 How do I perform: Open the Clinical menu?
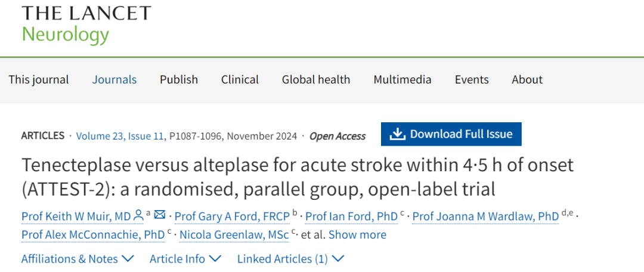click(x=240, y=79)
